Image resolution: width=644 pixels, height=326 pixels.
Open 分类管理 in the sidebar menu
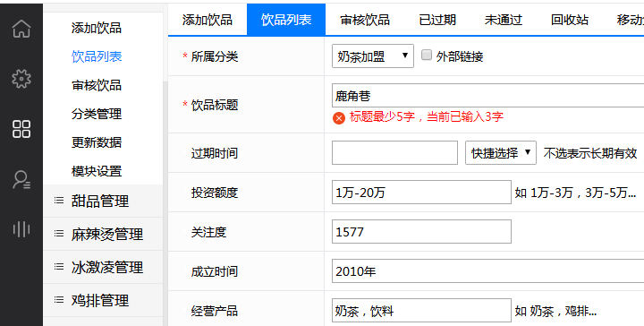(x=97, y=114)
